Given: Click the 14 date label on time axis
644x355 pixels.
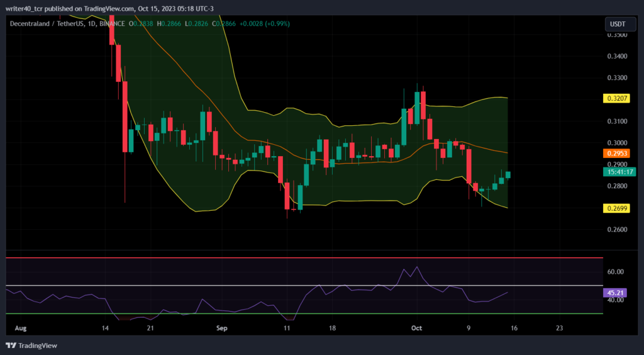Looking at the screenshot, I should click(x=105, y=329).
